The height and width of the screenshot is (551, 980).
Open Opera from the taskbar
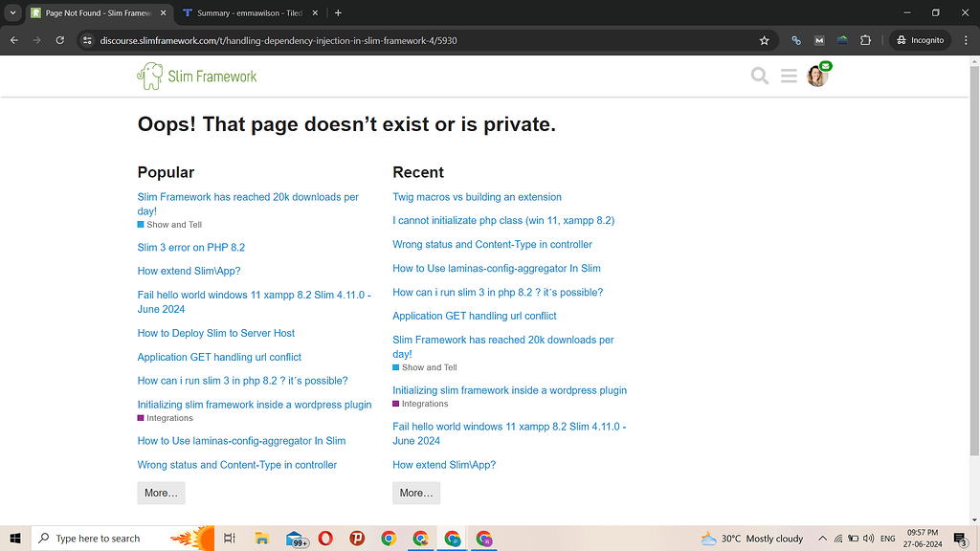[324, 539]
